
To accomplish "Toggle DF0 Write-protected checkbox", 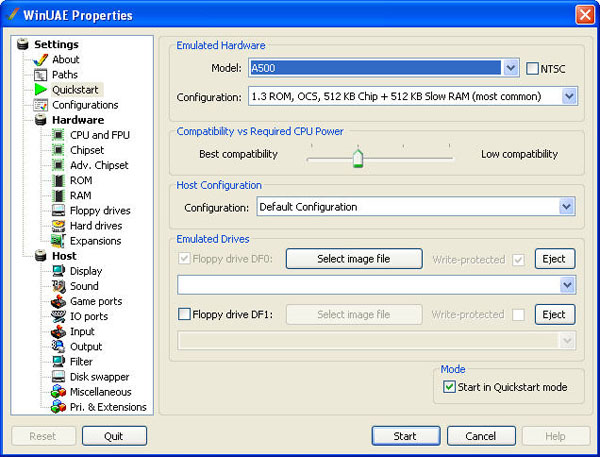I will pos(518,260).
